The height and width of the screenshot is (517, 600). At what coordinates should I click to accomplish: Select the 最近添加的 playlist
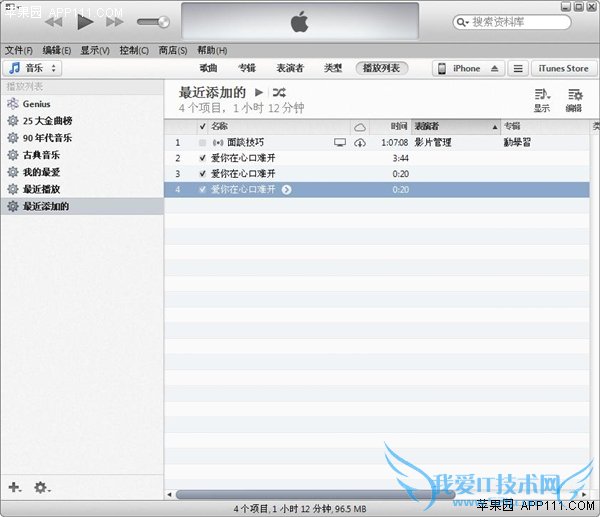pyautogui.click(x=82, y=206)
